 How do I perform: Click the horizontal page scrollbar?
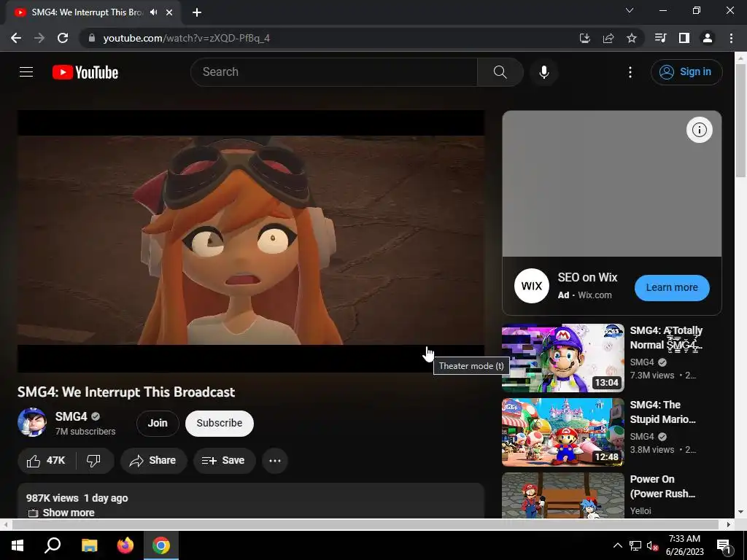click(365, 524)
